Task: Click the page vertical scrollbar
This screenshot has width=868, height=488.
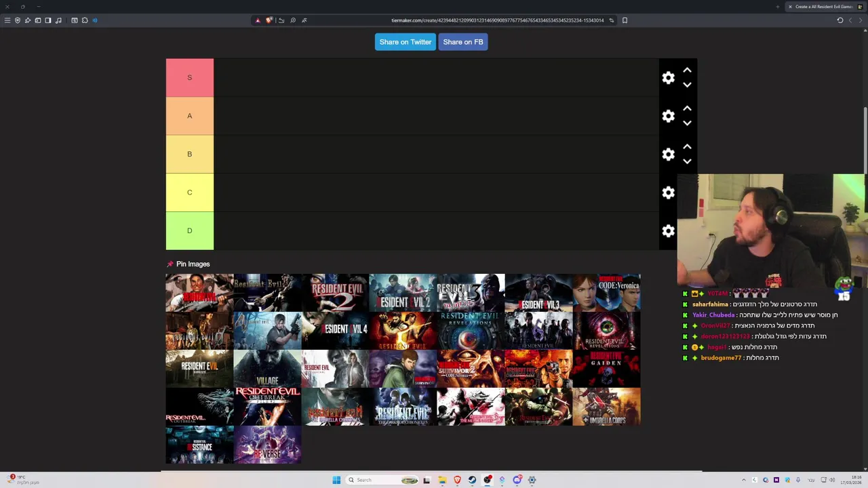Action: [x=865, y=140]
